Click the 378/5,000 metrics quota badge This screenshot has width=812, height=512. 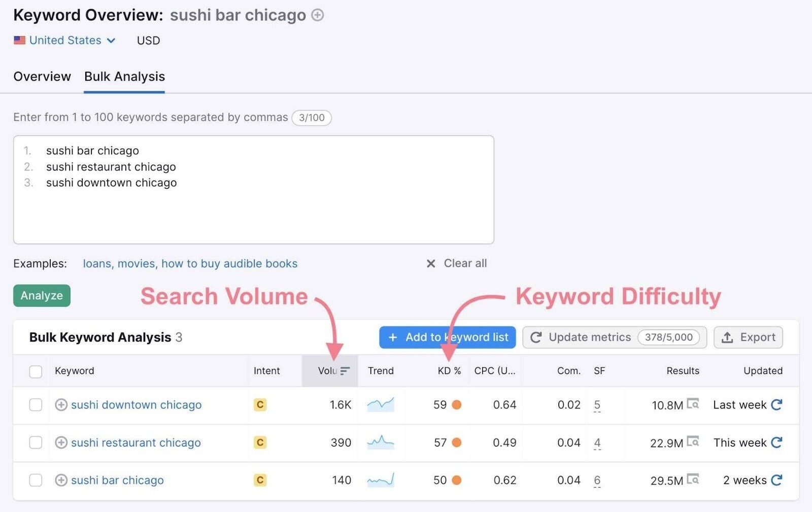(x=669, y=337)
